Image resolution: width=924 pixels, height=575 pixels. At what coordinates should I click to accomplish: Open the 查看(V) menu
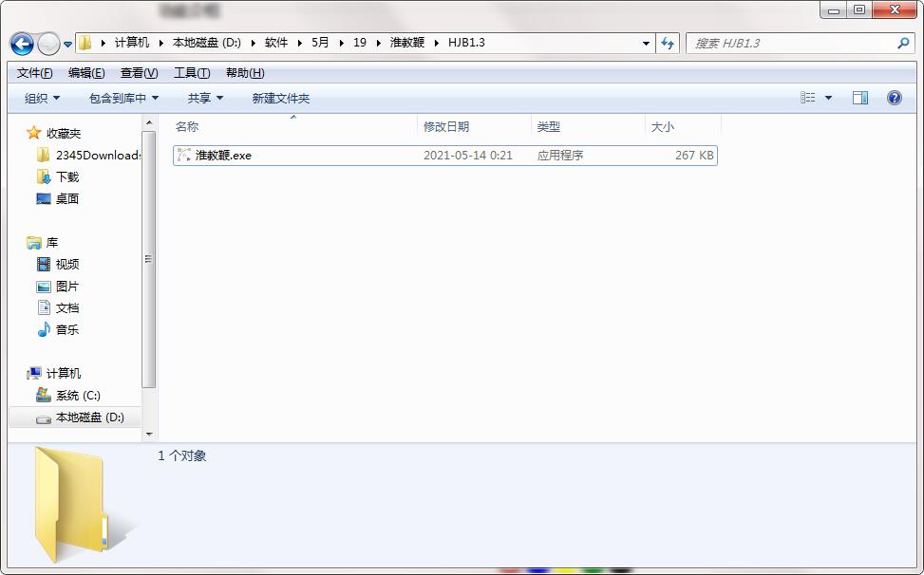139,73
